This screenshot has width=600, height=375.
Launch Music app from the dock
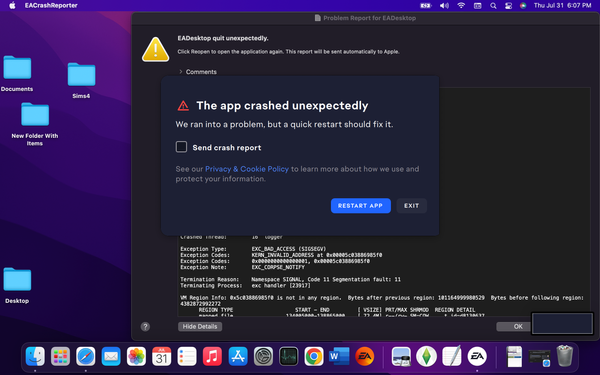coord(212,356)
